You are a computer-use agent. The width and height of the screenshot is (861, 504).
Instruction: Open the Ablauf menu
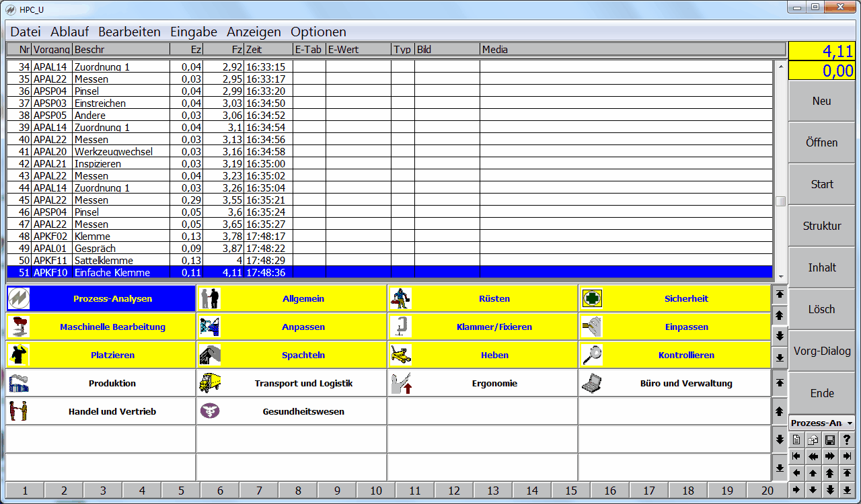click(69, 32)
